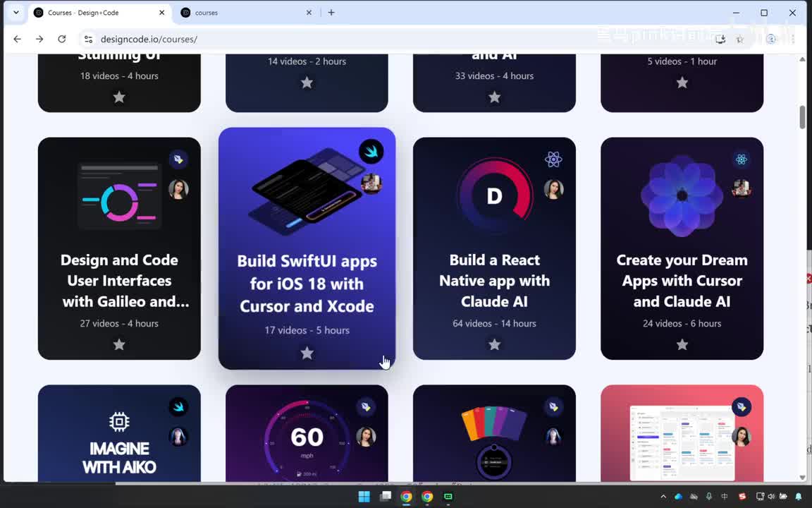Go back to the previous page

point(17,39)
